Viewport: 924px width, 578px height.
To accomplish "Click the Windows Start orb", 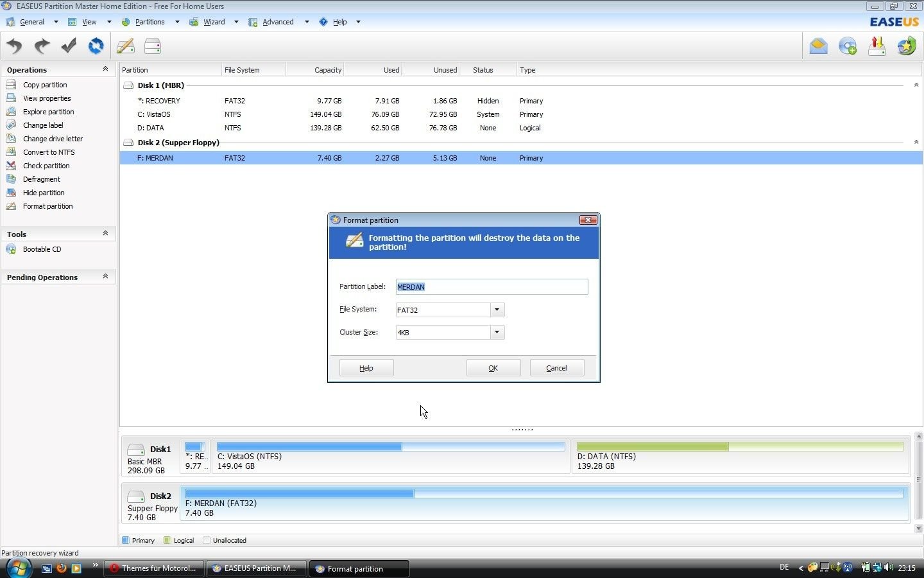I will pyautogui.click(x=19, y=568).
